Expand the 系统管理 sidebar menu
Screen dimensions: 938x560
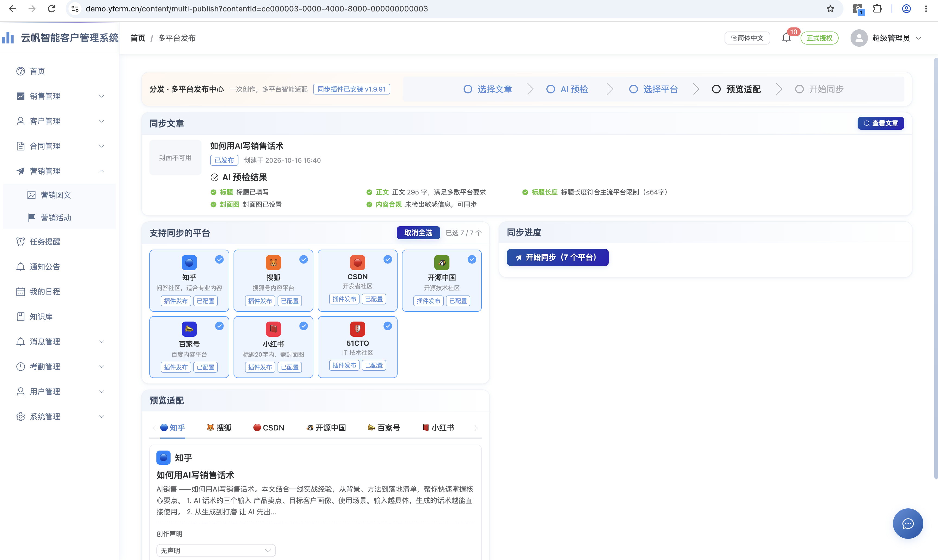(59, 417)
